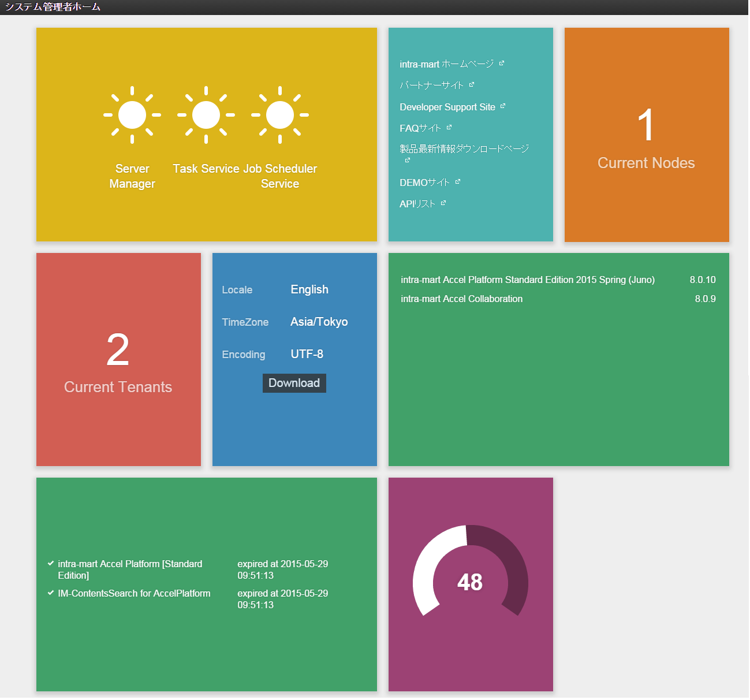750x700 pixels.
Task: Open the FAQサイト link
Action: pyautogui.click(x=420, y=128)
